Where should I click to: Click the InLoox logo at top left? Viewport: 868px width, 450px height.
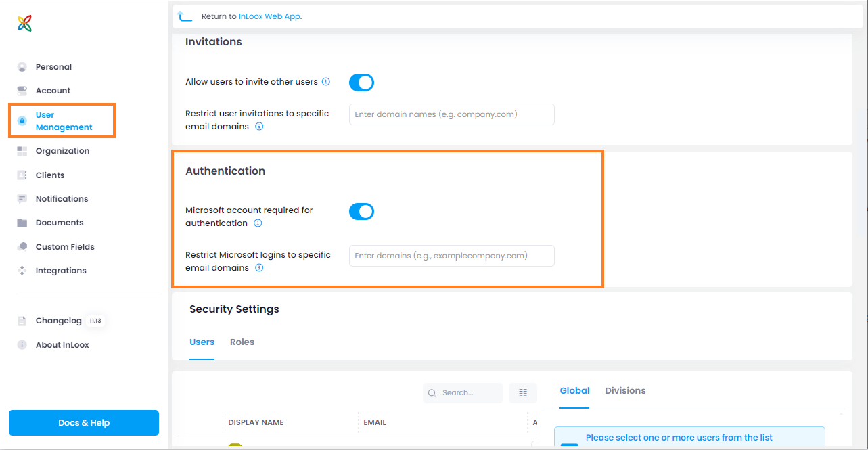[23, 22]
